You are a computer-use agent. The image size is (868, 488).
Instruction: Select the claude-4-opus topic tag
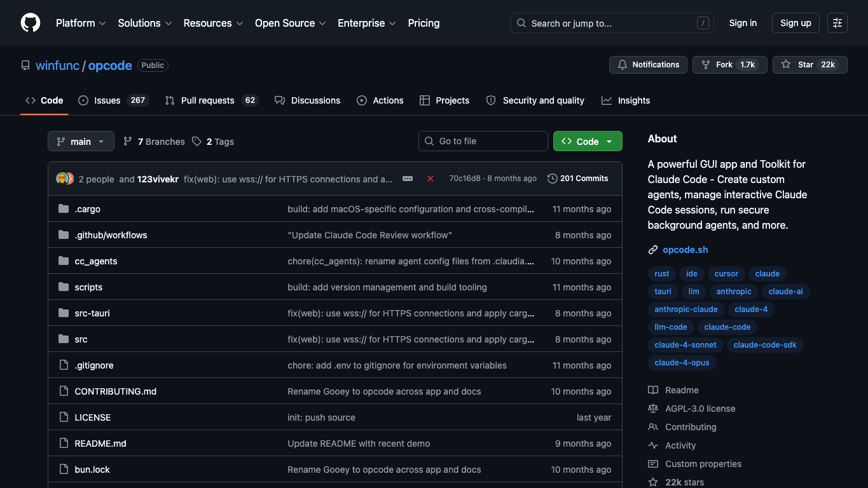tap(682, 363)
